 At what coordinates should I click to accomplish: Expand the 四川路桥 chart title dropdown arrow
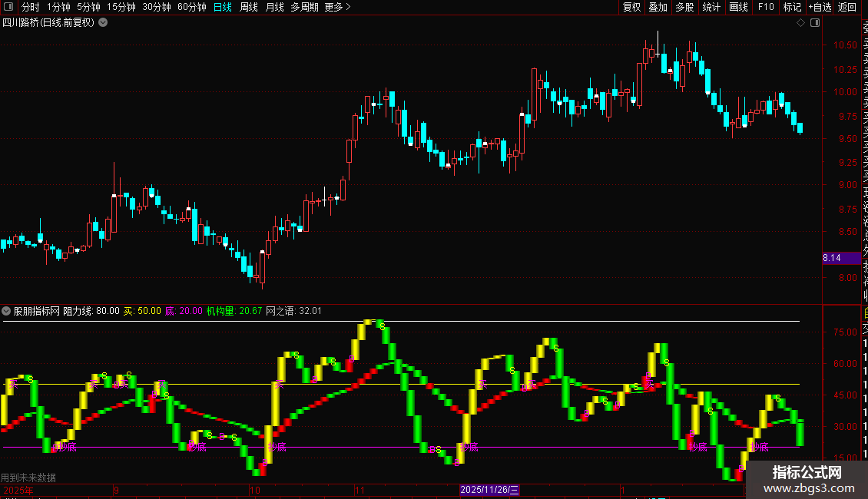click(x=103, y=23)
